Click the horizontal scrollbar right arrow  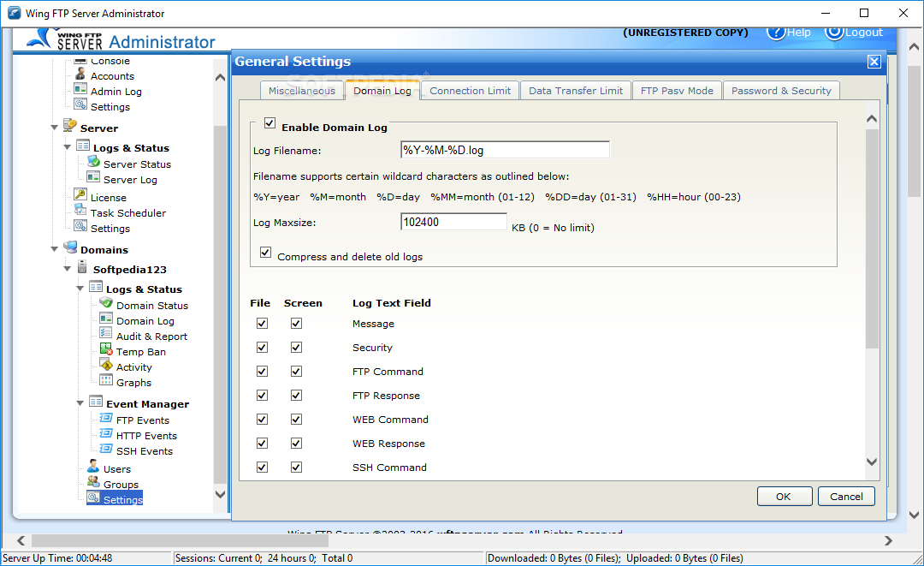(x=888, y=540)
